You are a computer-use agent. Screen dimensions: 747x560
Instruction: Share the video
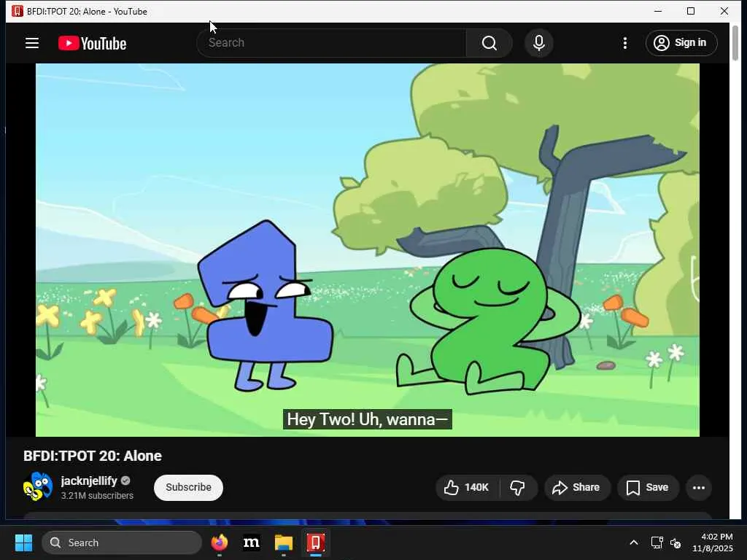[576, 487]
